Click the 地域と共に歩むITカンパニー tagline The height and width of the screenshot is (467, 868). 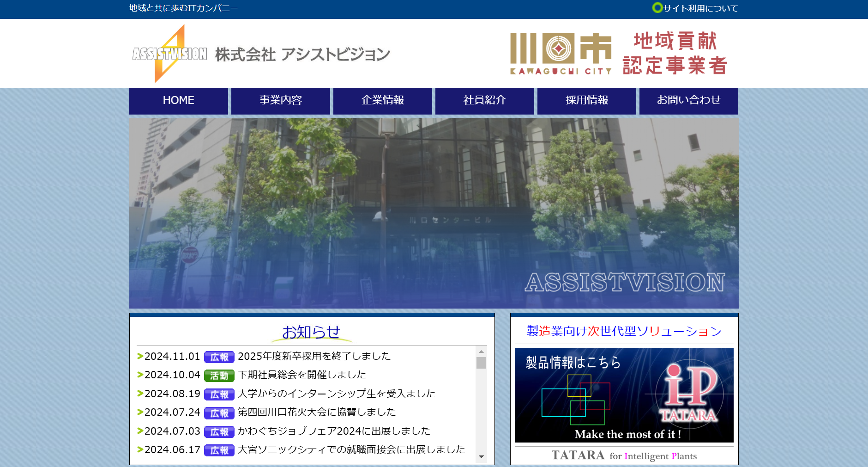pos(184,8)
